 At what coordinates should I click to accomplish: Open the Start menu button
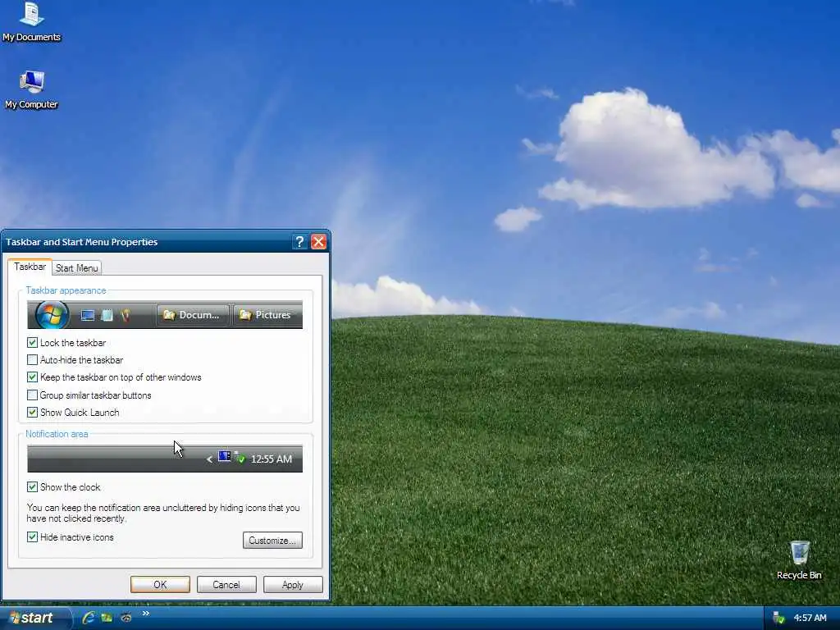click(x=35, y=619)
